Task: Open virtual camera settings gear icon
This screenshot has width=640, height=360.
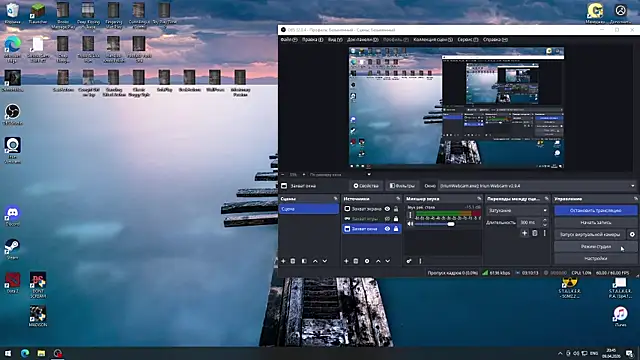Action: (632, 234)
